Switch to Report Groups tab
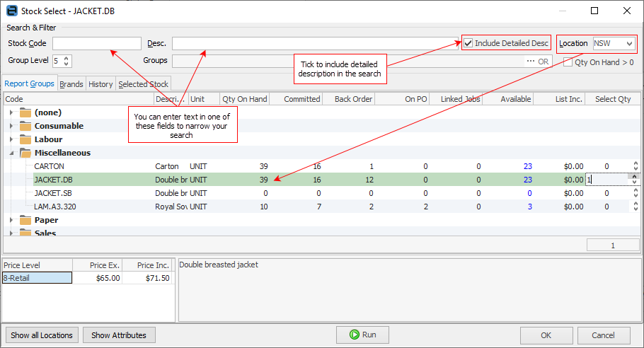This screenshot has height=348, width=644. [29, 83]
